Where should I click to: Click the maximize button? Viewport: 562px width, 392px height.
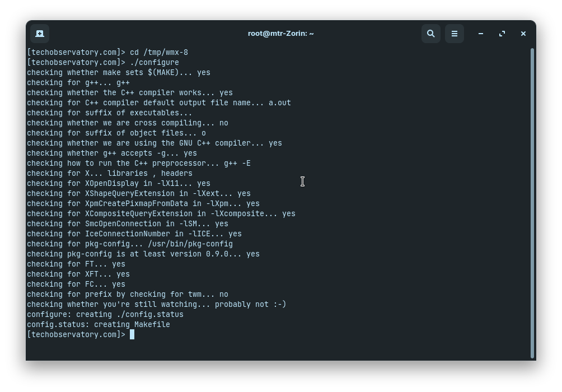pos(502,34)
